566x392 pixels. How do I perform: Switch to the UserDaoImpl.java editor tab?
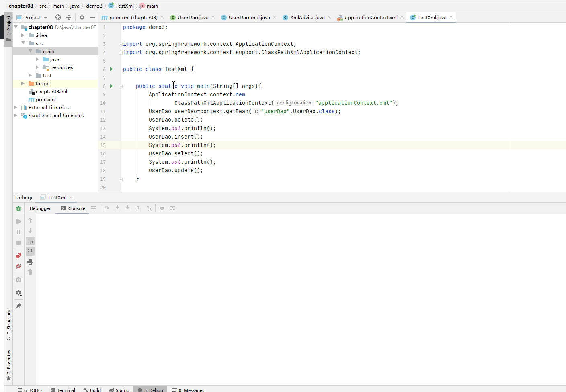(x=249, y=17)
